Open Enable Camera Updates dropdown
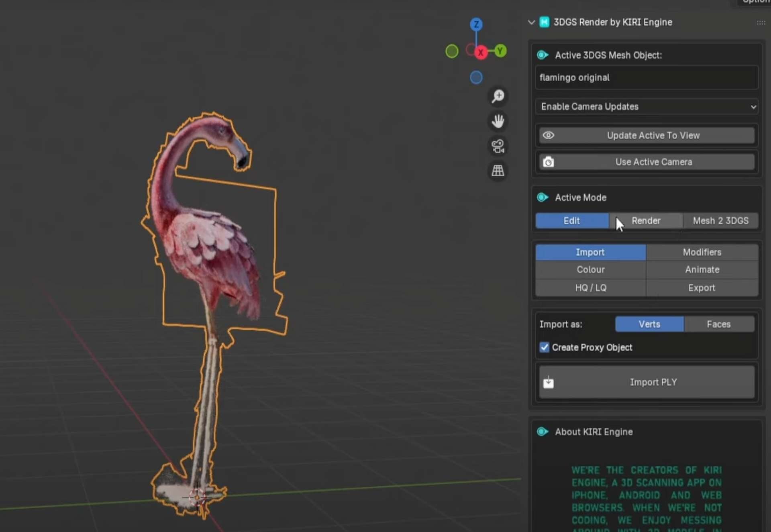771x532 pixels. click(647, 107)
